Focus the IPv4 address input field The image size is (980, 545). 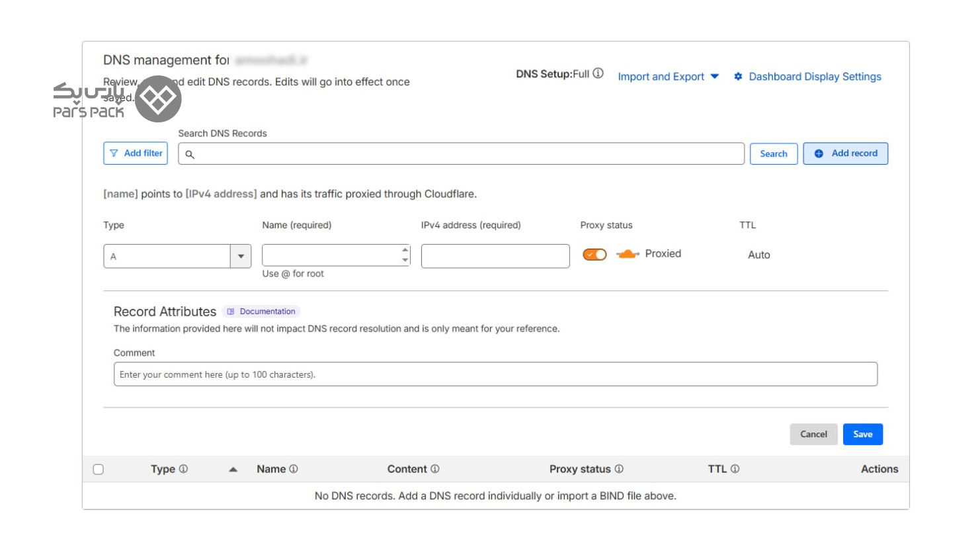495,256
